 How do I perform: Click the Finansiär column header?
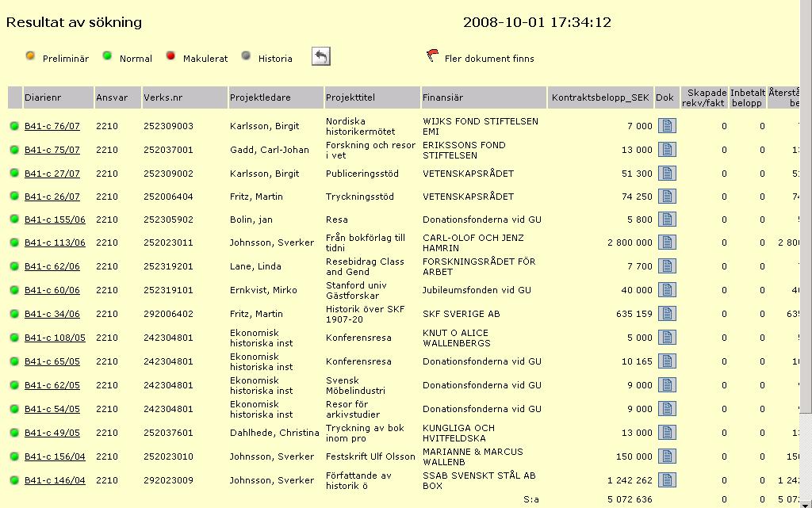click(484, 97)
